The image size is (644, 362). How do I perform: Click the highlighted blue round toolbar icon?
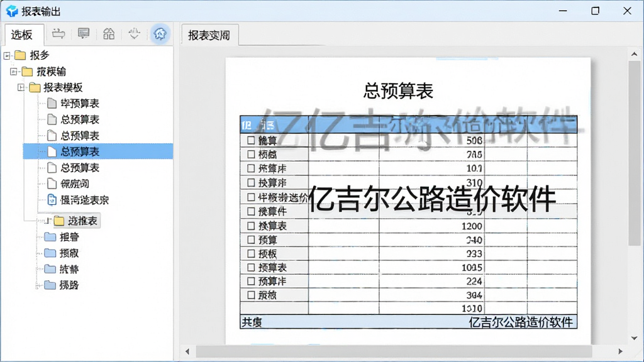(160, 34)
